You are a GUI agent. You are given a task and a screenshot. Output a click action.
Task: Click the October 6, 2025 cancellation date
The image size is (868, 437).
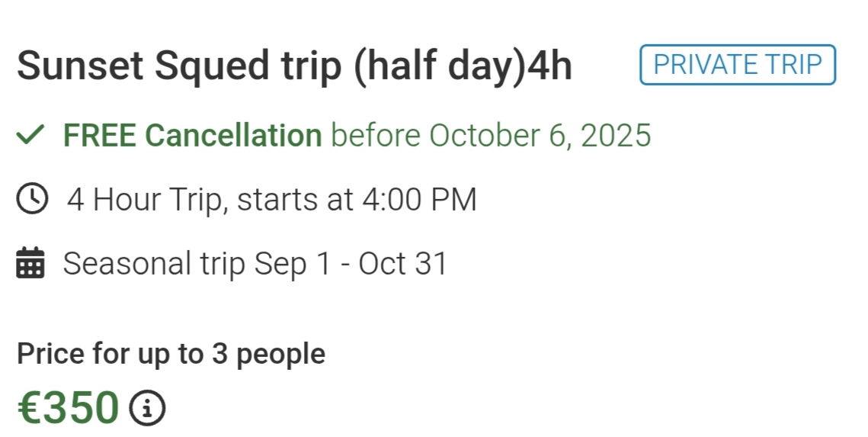(x=540, y=137)
